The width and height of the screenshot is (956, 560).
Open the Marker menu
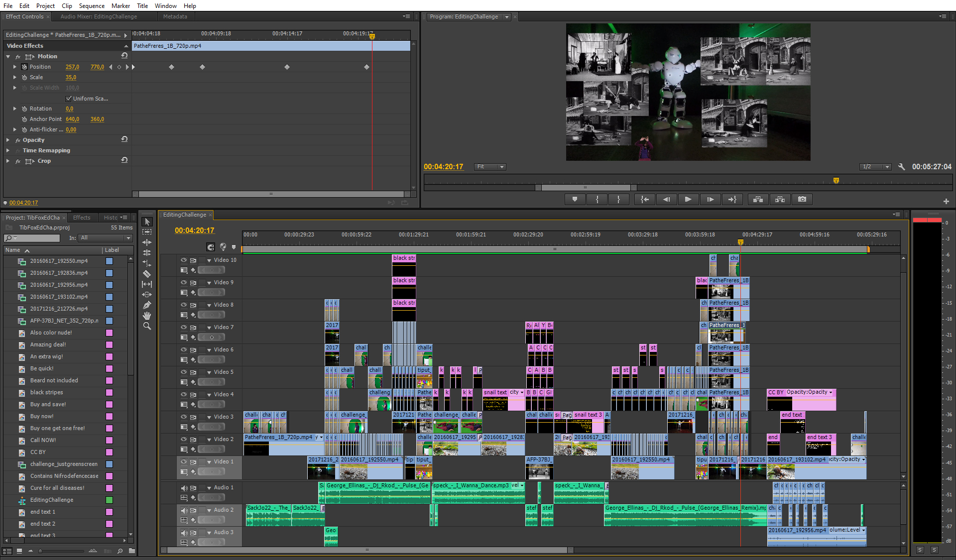click(120, 5)
